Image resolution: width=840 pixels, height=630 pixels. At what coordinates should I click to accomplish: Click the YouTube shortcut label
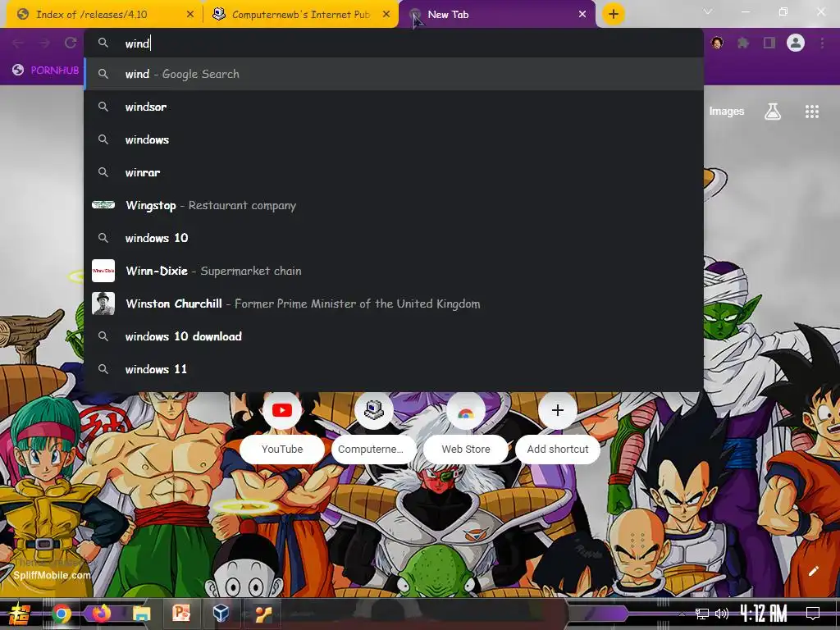point(282,449)
